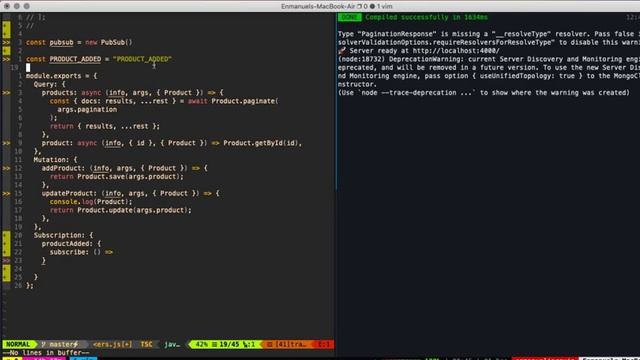Click the green DONE badge in terminal

(349, 17)
